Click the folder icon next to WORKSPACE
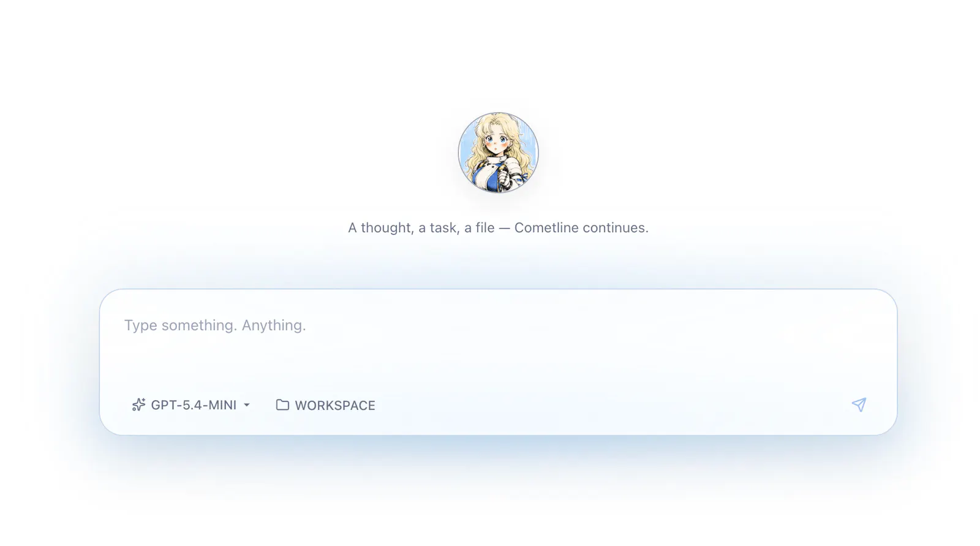The height and width of the screenshot is (546, 980). coord(282,405)
